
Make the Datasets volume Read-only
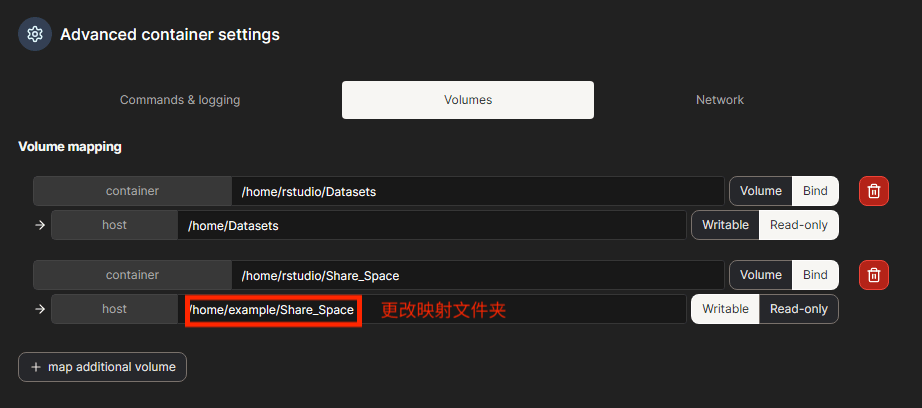click(798, 225)
